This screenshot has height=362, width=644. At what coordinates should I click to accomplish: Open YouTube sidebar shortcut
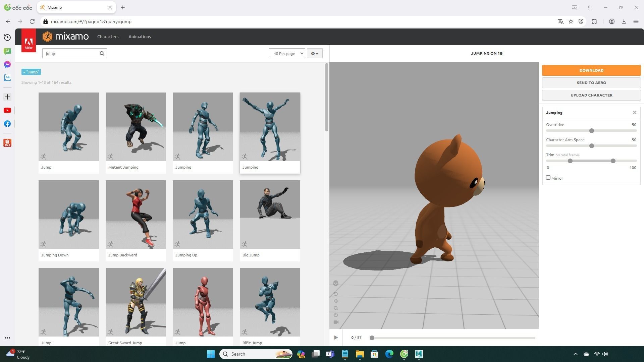pyautogui.click(x=7, y=110)
